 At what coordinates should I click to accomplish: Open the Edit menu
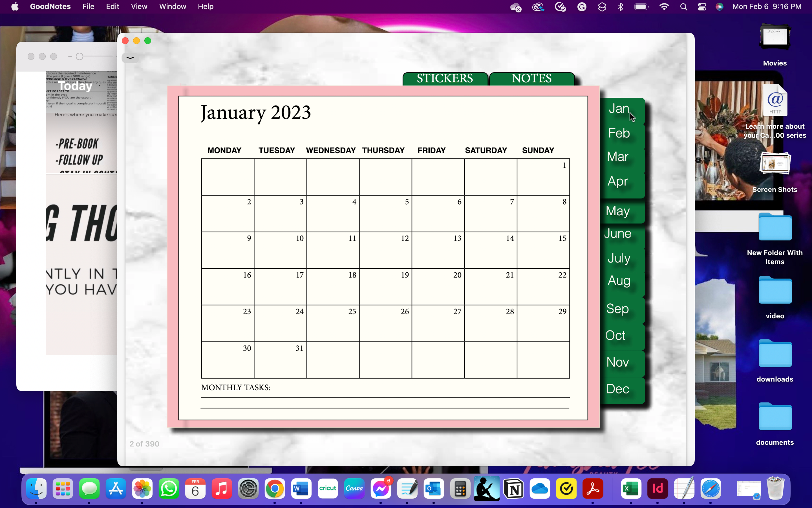[112, 6]
